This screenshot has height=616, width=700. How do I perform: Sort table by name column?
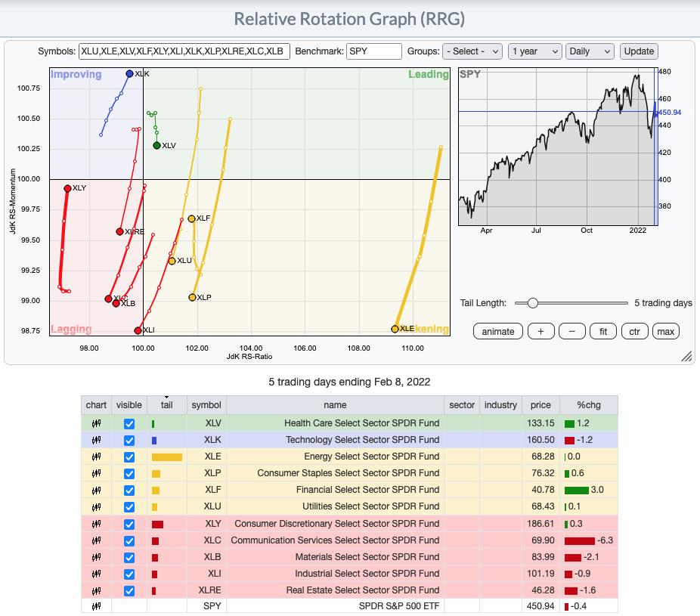tap(335, 405)
